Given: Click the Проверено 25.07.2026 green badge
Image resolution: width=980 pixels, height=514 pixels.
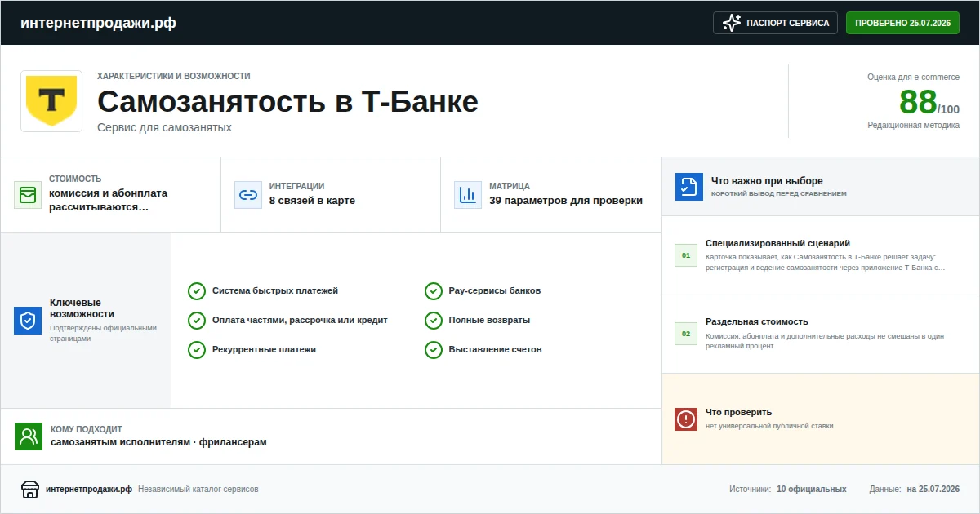Looking at the screenshot, I should click(902, 23).
